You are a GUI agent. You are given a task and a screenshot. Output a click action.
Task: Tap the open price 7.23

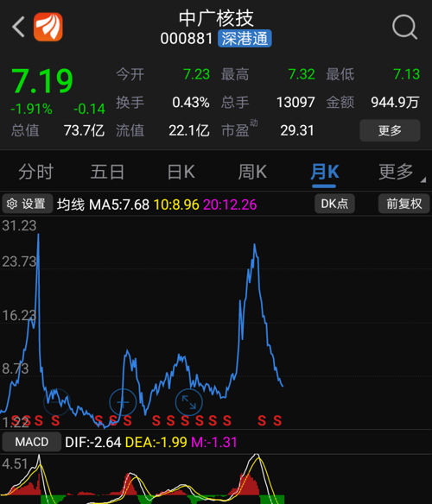[x=196, y=74]
